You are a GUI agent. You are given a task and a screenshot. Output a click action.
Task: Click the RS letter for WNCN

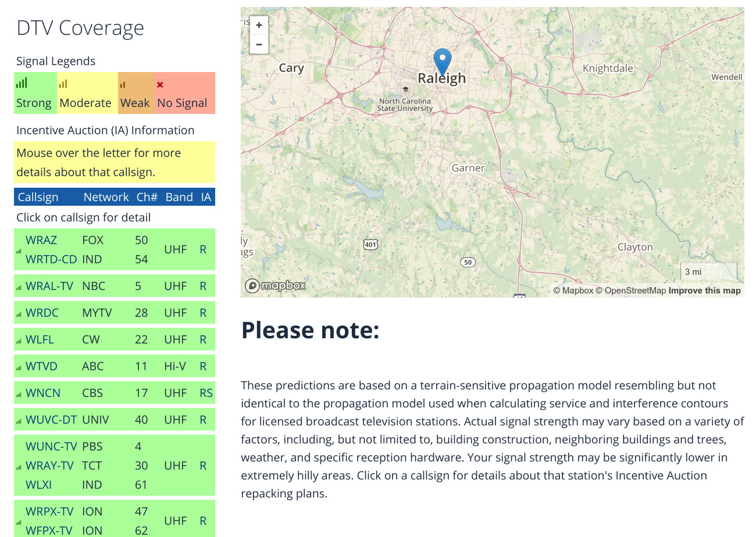coord(206,393)
